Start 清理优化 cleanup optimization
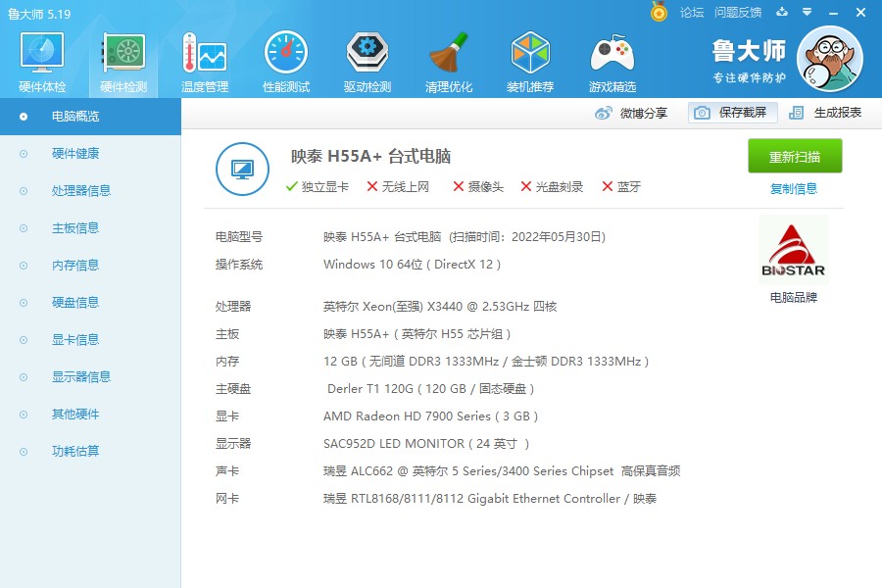Image resolution: width=882 pixels, height=588 pixels. (x=448, y=59)
